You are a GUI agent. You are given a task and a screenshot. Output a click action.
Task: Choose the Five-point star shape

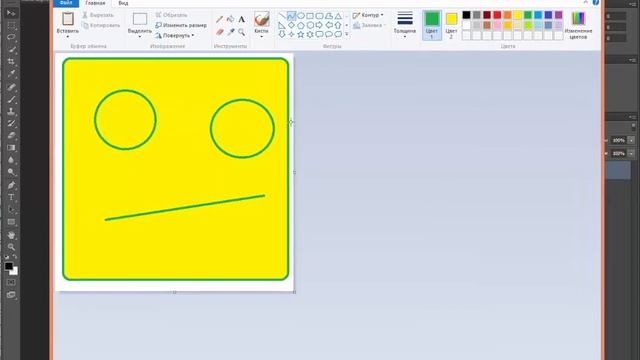[301, 34]
